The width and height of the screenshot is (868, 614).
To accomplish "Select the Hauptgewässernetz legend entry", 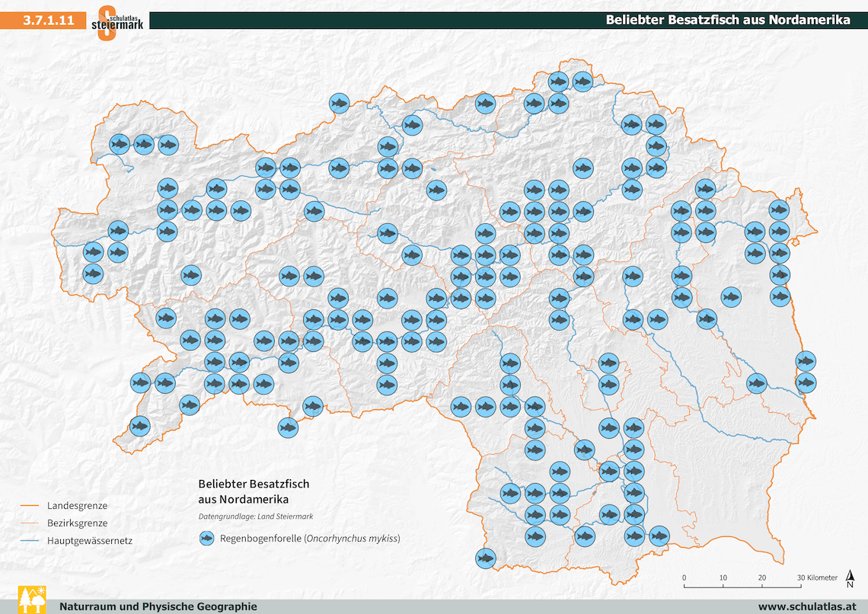I will click(91, 542).
